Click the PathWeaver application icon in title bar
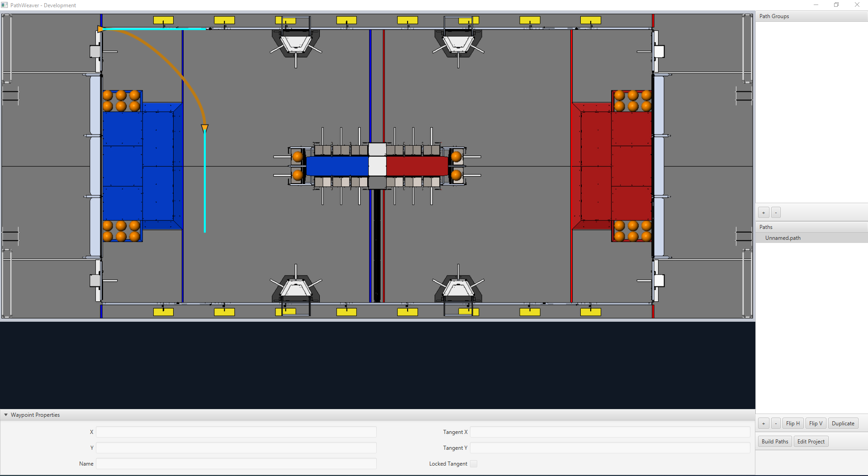Image resolution: width=868 pixels, height=476 pixels. 5,5
